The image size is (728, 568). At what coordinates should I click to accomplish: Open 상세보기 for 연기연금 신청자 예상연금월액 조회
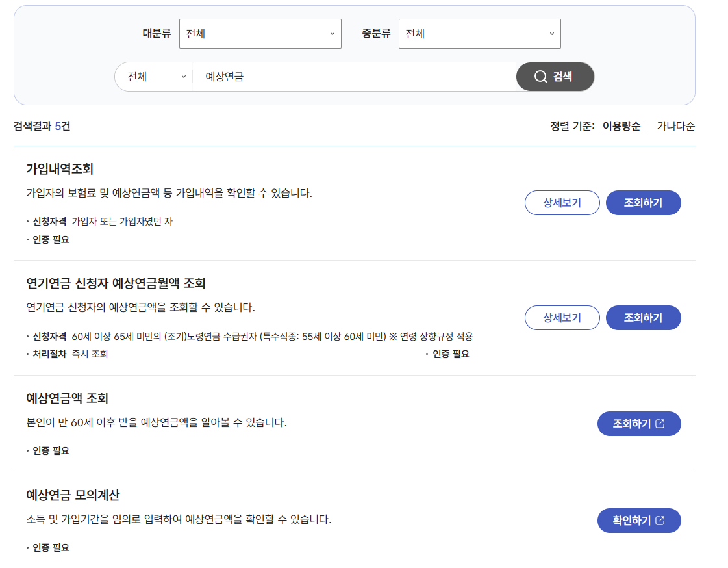(x=562, y=317)
